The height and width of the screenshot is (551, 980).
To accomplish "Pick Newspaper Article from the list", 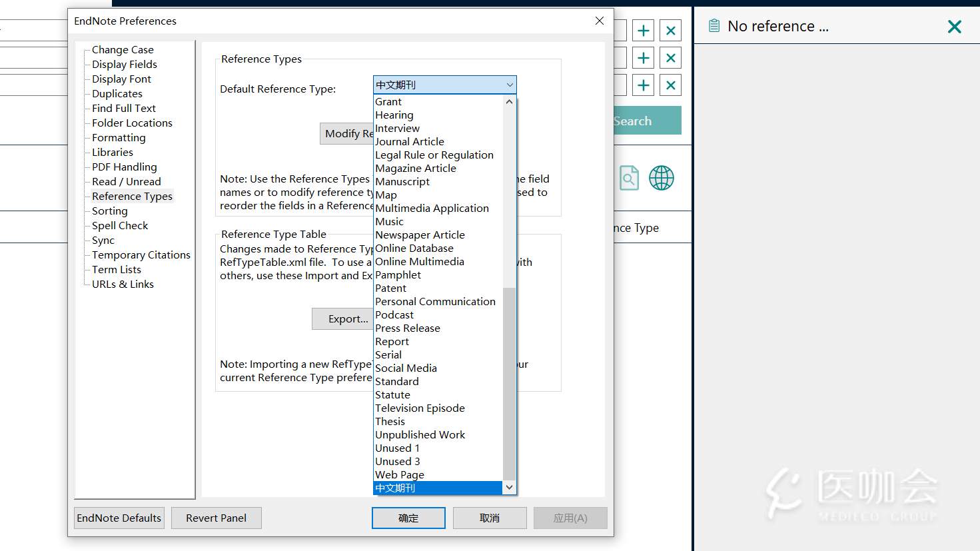I will (438, 235).
